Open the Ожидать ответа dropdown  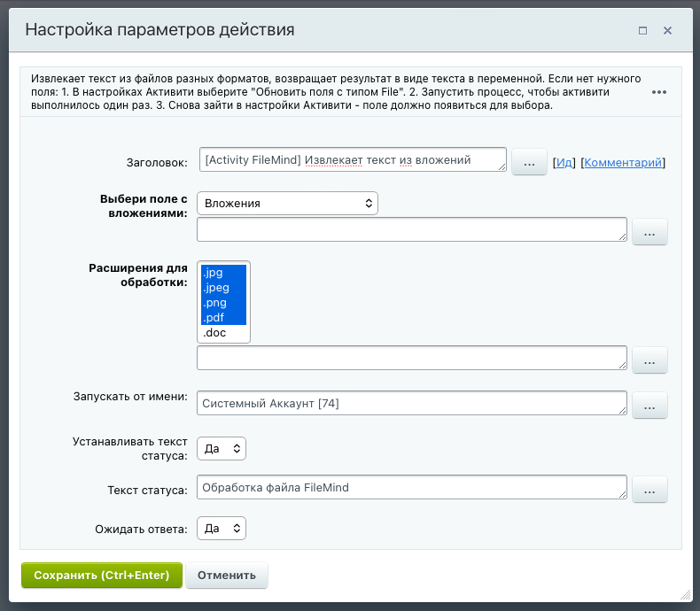pyautogui.click(x=222, y=529)
